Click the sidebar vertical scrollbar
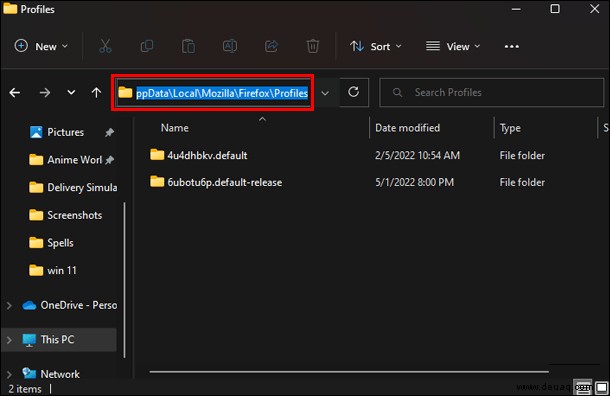Image resolution: width=610 pixels, height=396 pixels. coord(124,280)
